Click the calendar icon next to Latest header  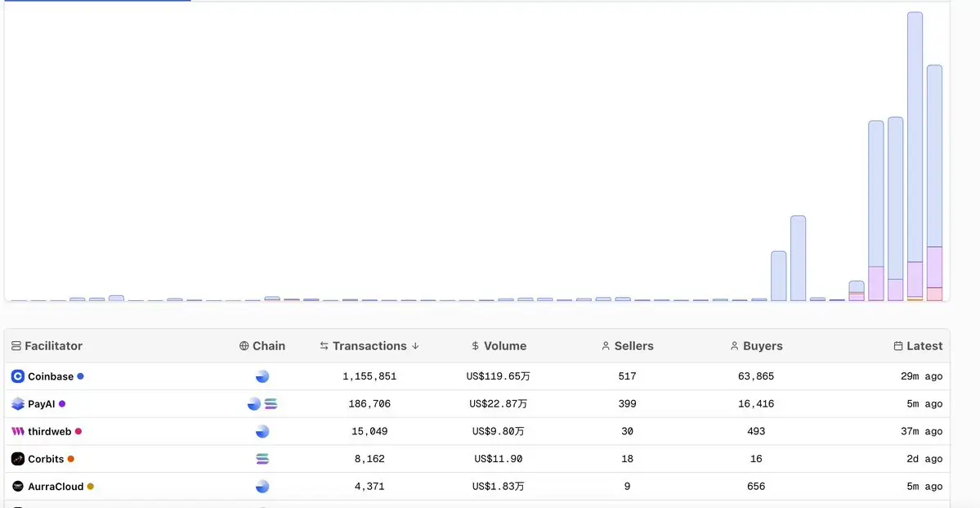click(x=898, y=346)
